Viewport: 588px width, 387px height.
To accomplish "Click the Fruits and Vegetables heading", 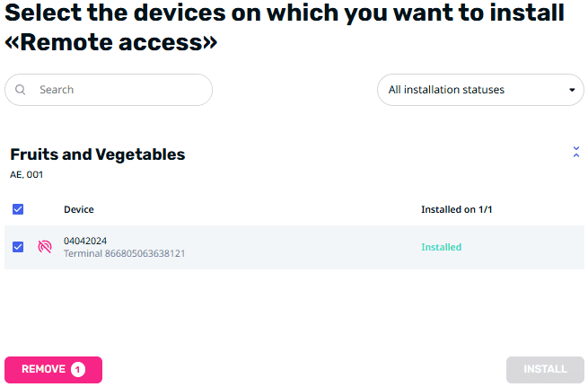I will point(98,154).
